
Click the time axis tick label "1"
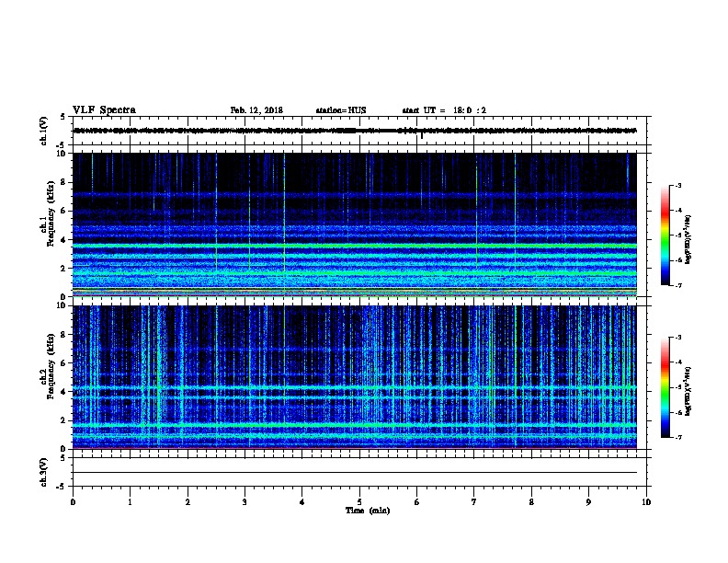coord(131,502)
